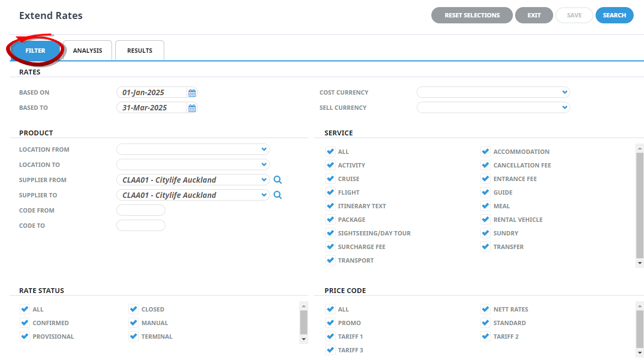Switch to the Analysis tab
The height and width of the screenshot is (361, 644).
[x=88, y=51]
